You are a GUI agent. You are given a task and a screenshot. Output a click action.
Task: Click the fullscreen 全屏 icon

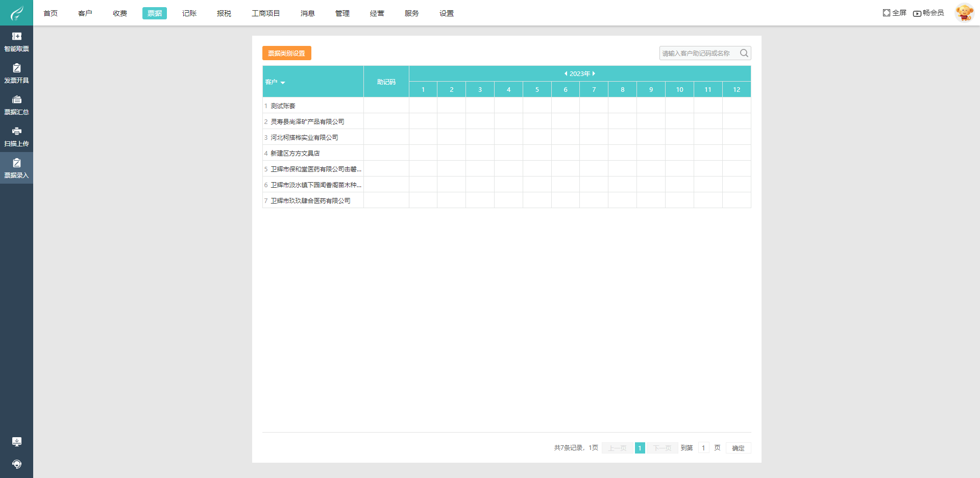pyautogui.click(x=893, y=13)
